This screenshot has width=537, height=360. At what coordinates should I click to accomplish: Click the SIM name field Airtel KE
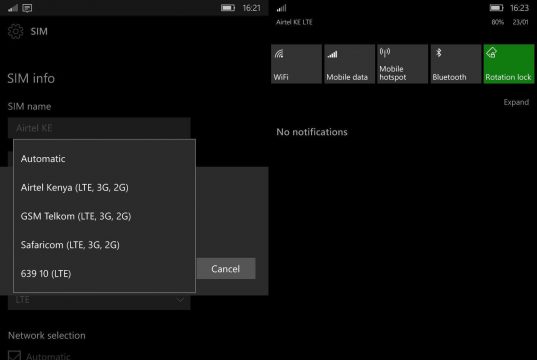[x=99, y=128]
